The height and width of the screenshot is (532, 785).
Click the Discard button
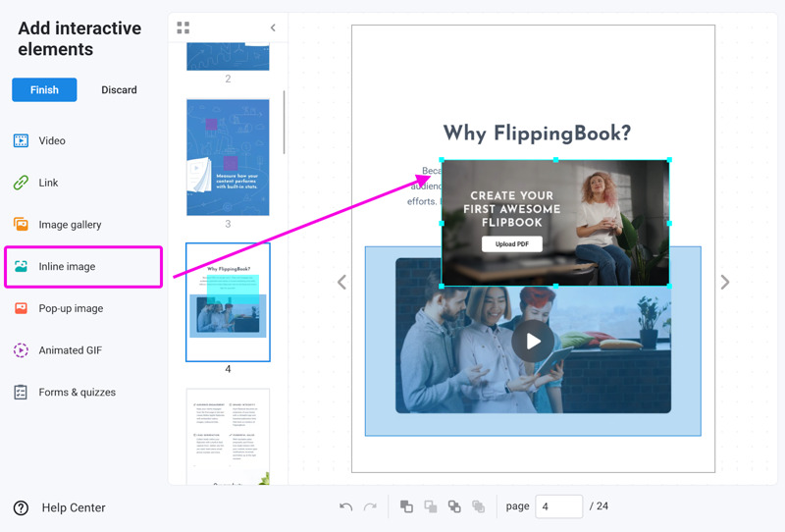(119, 89)
